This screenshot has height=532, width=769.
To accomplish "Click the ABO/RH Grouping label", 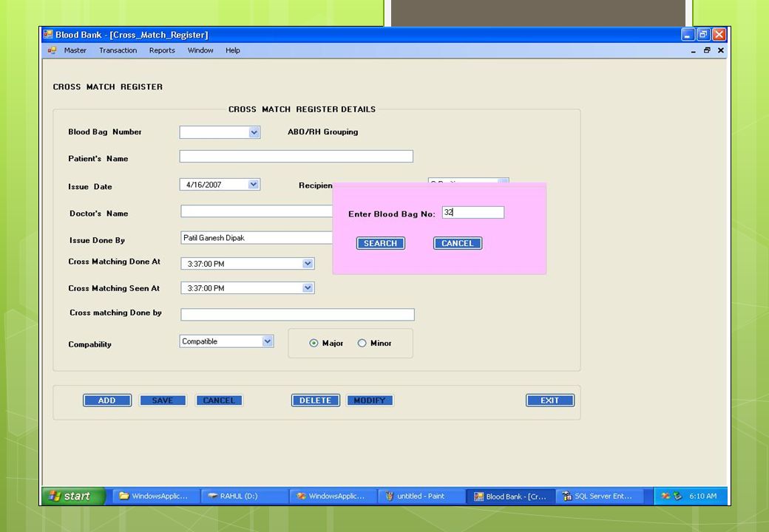I will click(322, 132).
